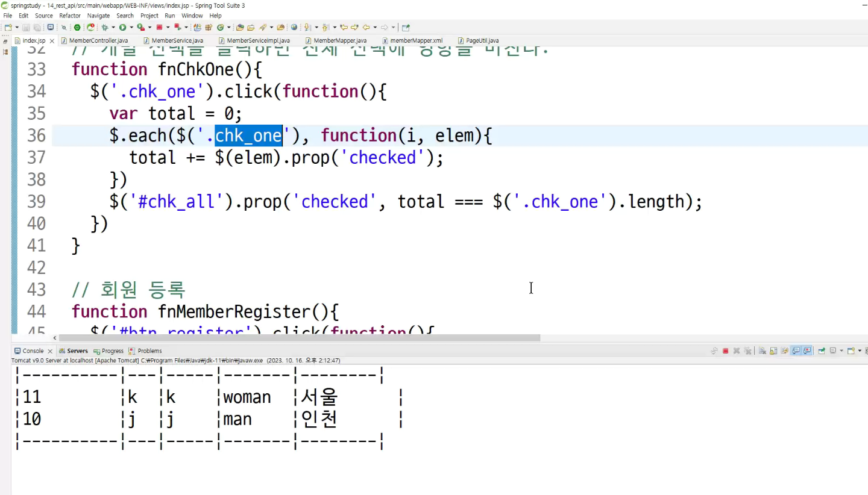Open the Next Annotation dropdown arrow
This screenshot has height=495, width=868.
(316, 27)
